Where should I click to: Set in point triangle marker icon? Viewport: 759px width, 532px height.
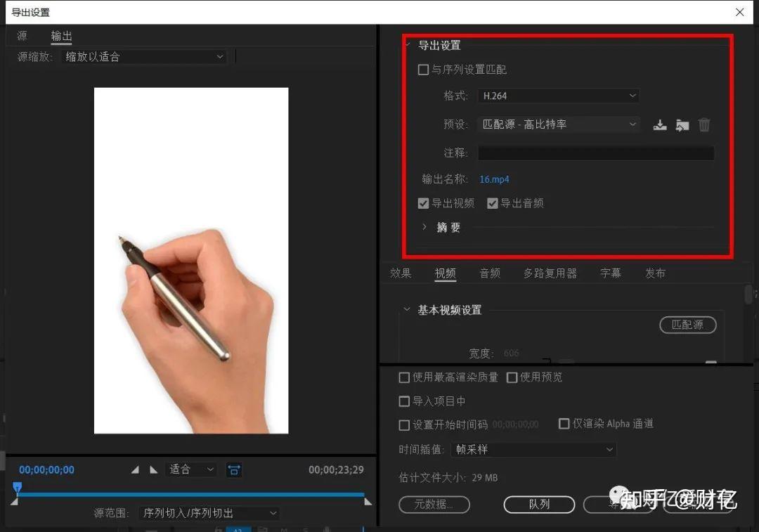click(x=135, y=469)
